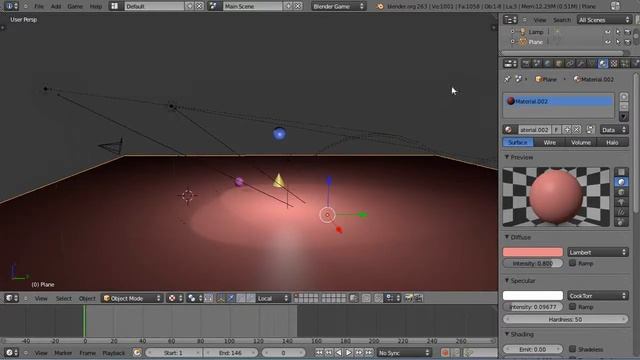Browse materials with the sphere icon
This screenshot has width=640, height=360.
point(509,130)
